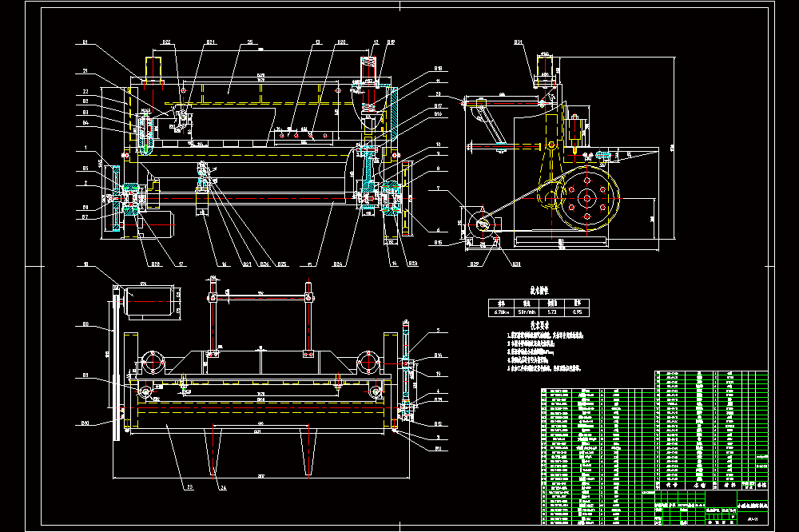This screenshot has height=532, width=799.
Task: Select part balloon label B1 at top left
Action: [85, 42]
